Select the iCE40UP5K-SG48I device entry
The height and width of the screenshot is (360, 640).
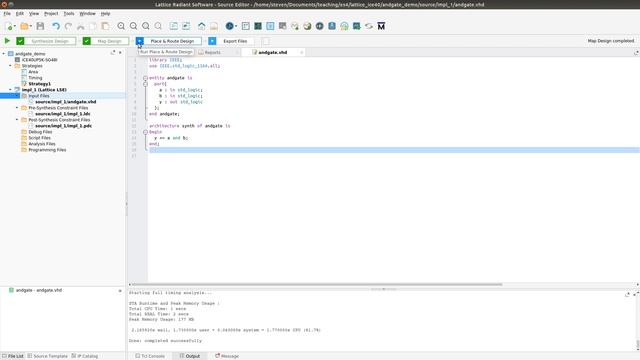point(39,60)
